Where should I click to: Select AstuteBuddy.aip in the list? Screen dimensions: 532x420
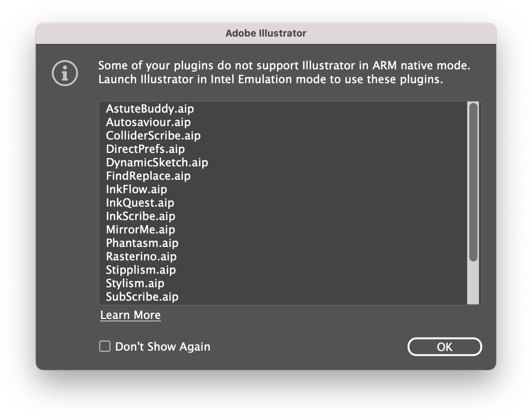150,109
